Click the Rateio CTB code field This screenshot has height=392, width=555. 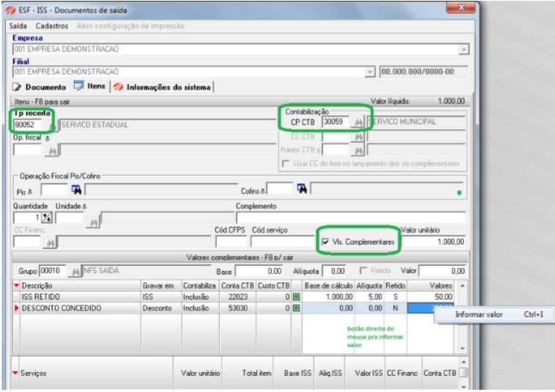(x=336, y=150)
